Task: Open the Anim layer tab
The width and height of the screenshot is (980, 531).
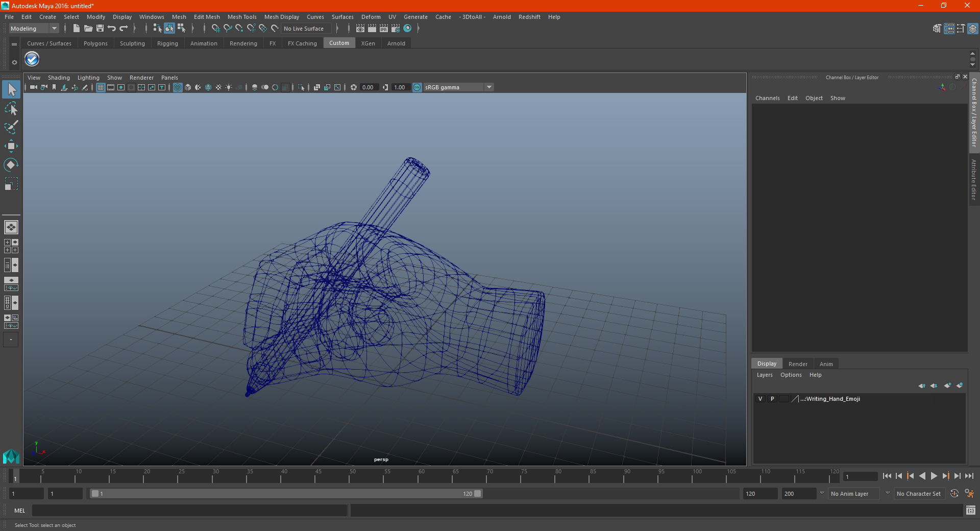Action: click(x=826, y=364)
